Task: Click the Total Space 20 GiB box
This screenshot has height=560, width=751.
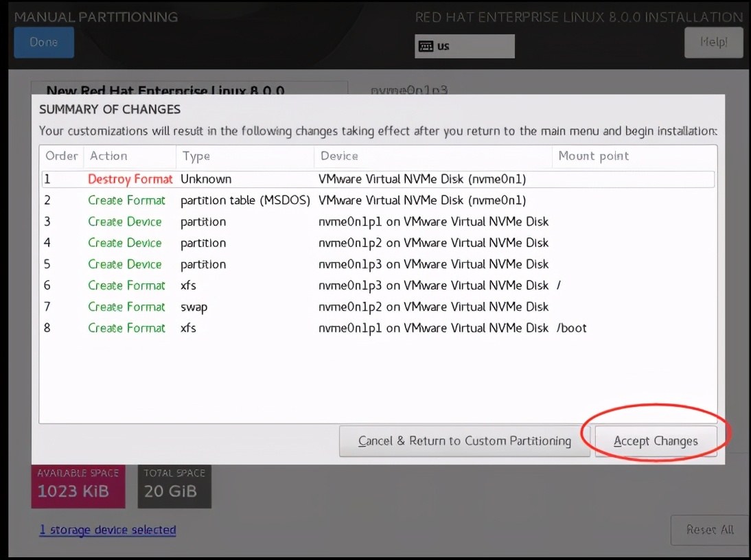Action: point(174,487)
